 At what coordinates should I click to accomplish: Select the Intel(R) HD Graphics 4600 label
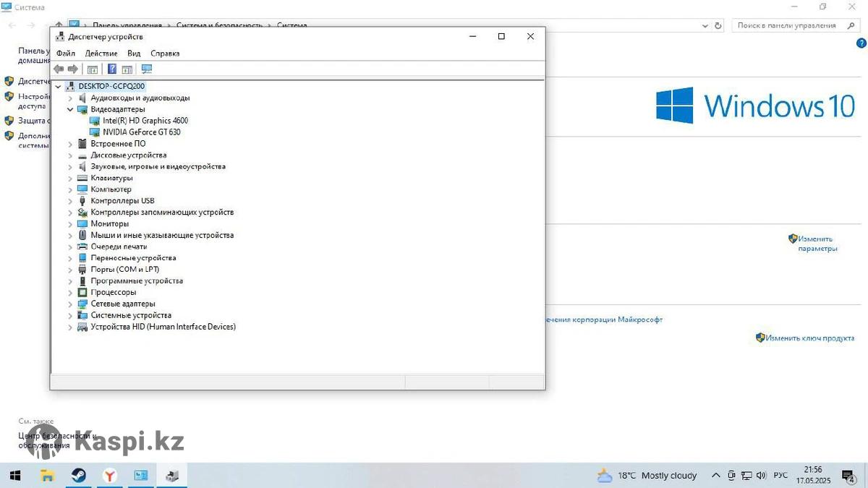coord(145,121)
